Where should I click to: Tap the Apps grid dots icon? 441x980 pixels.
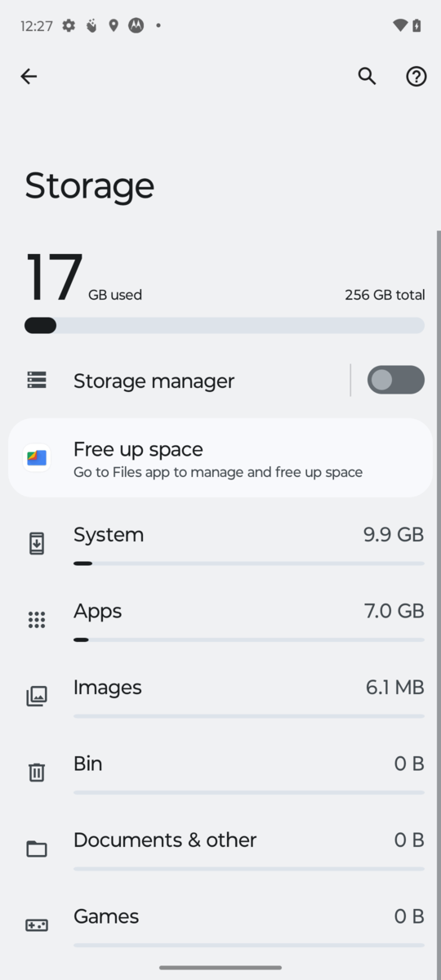[x=37, y=620]
